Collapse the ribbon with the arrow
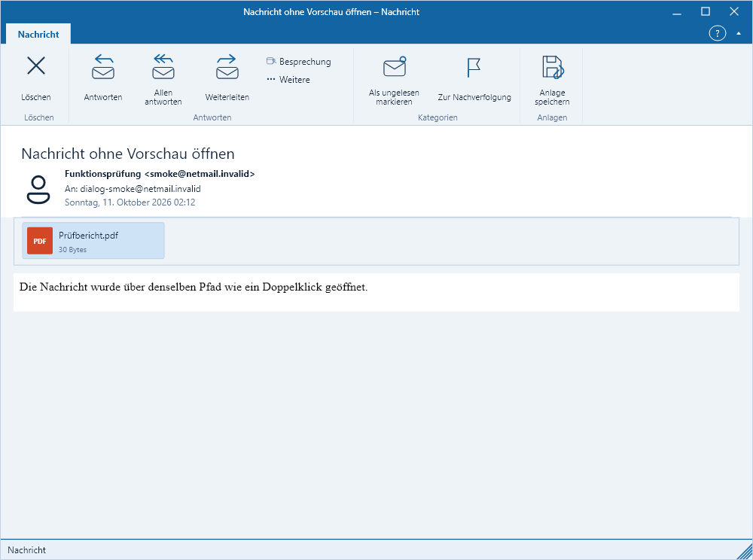This screenshot has height=560, width=753. [739, 34]
